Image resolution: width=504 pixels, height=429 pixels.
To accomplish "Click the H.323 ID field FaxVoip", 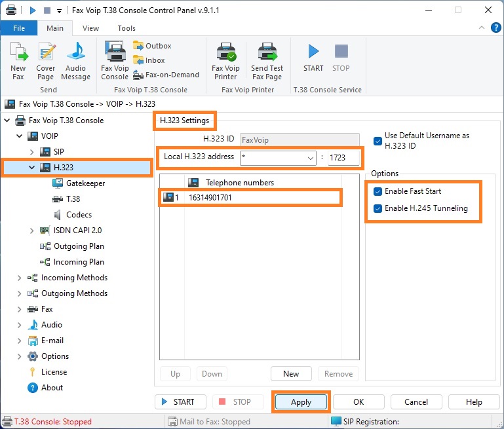I will pyautogui.click(x=300, y=140).
